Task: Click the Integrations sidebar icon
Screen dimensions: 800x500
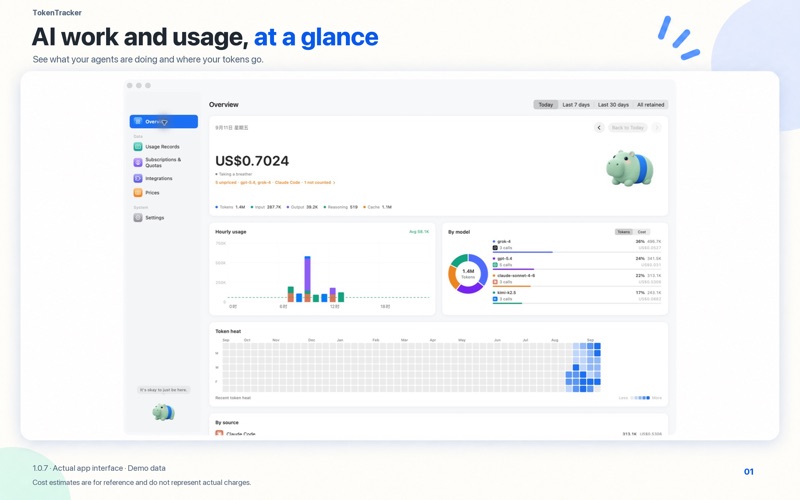Action: [138, 179]
